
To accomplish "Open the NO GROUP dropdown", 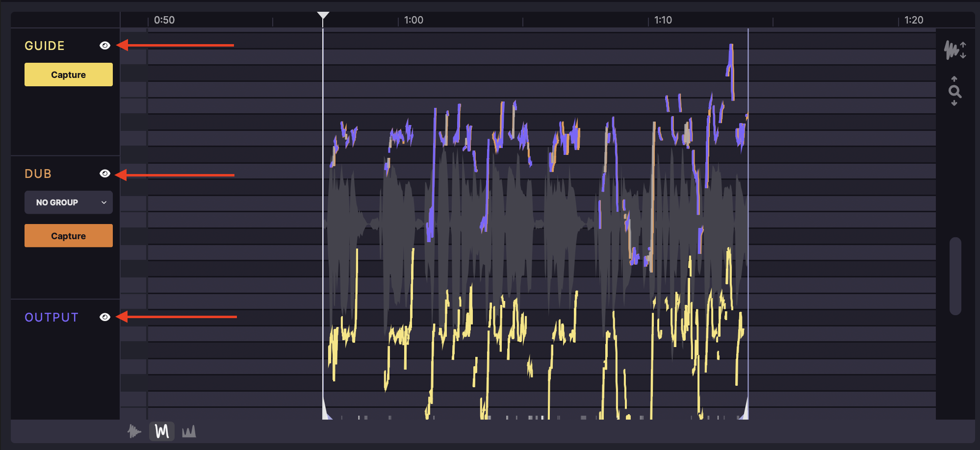I will tap(69, 202).
